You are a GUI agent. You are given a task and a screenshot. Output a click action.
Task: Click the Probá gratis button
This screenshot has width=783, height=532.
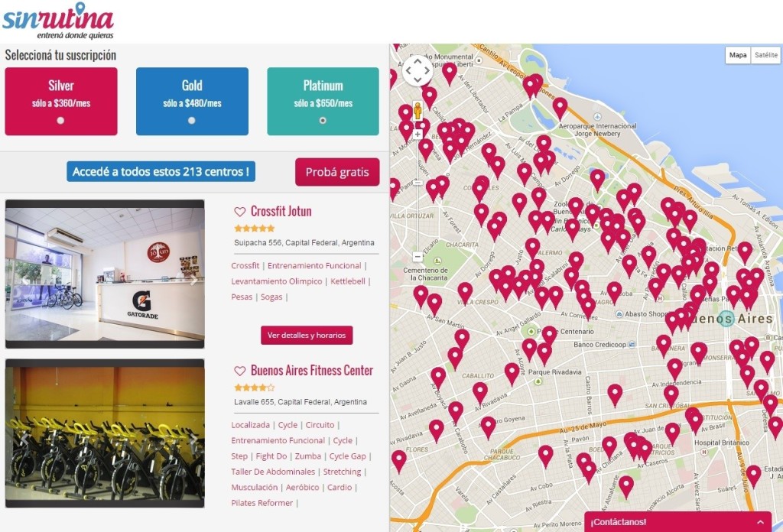coord(337,172)
